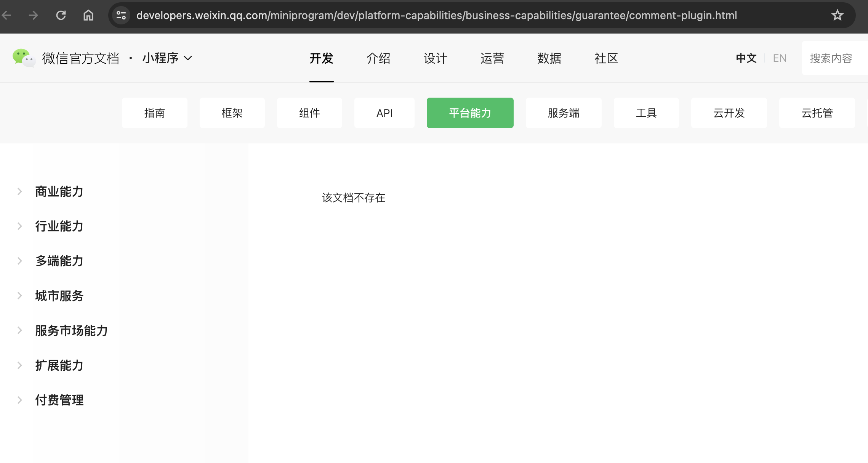Click the URL address bar
This screenshot has width=868, height=463.
[436, 15]
